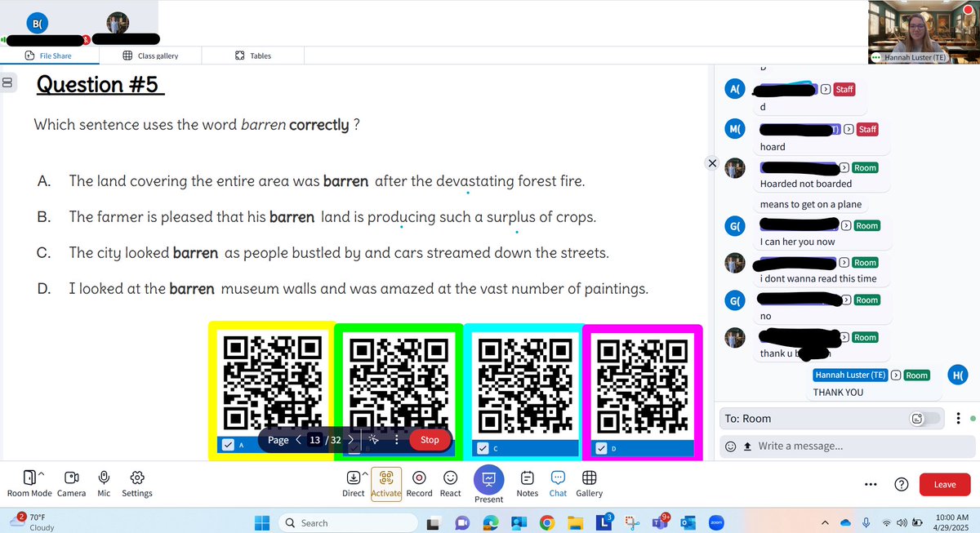
Task: Expand the Direct caret menu
Action: pos(365,474)
